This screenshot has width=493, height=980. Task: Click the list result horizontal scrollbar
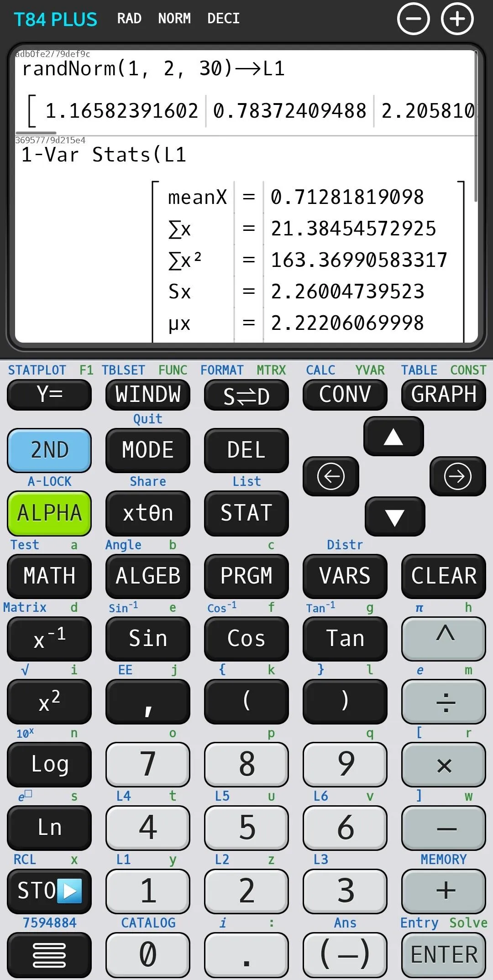(x=36, y=133)
